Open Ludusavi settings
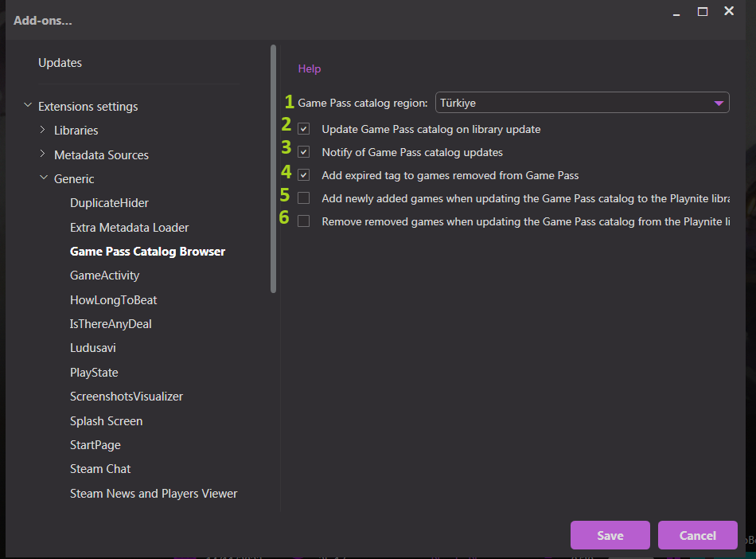The image size is (756, 559). click(x=93, y=348)
